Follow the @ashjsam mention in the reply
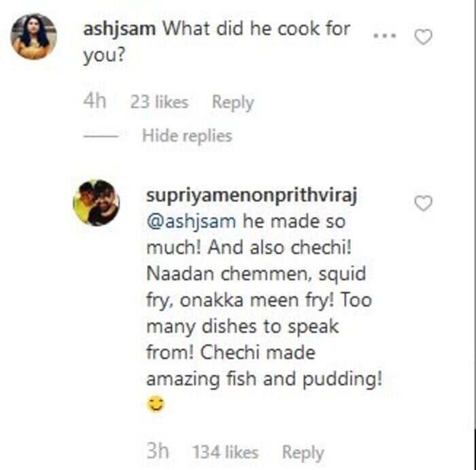Viewport: 476px width, 470px height. pos(191,222)
